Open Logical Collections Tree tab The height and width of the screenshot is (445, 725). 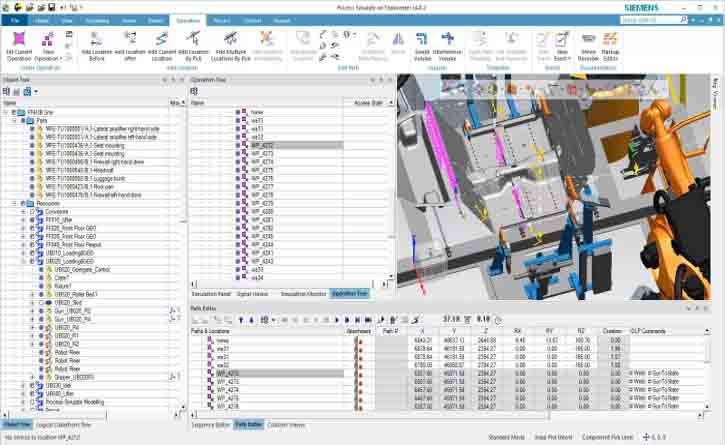pyautogui.click(x=64, y=424)
